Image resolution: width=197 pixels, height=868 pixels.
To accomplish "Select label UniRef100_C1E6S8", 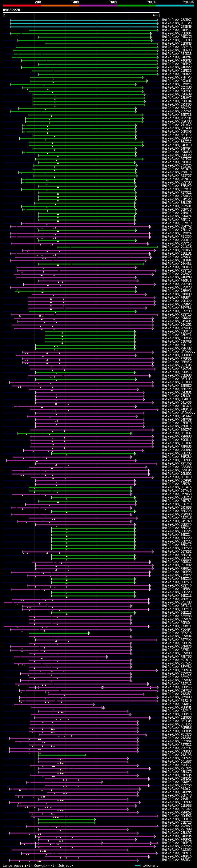I will click(177, 50).
